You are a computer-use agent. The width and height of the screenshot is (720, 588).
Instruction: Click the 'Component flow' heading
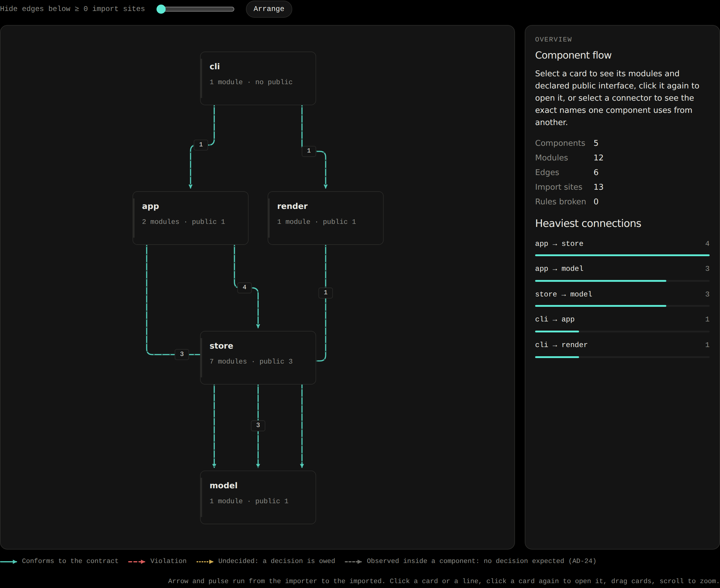[573, 55]
